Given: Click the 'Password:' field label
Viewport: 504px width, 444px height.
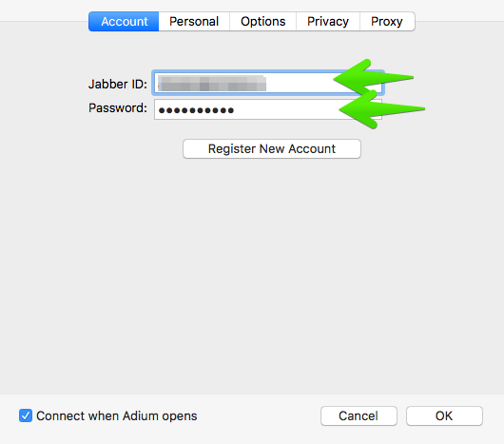Looking at the screenshot, I should click(x=118, y=108).
